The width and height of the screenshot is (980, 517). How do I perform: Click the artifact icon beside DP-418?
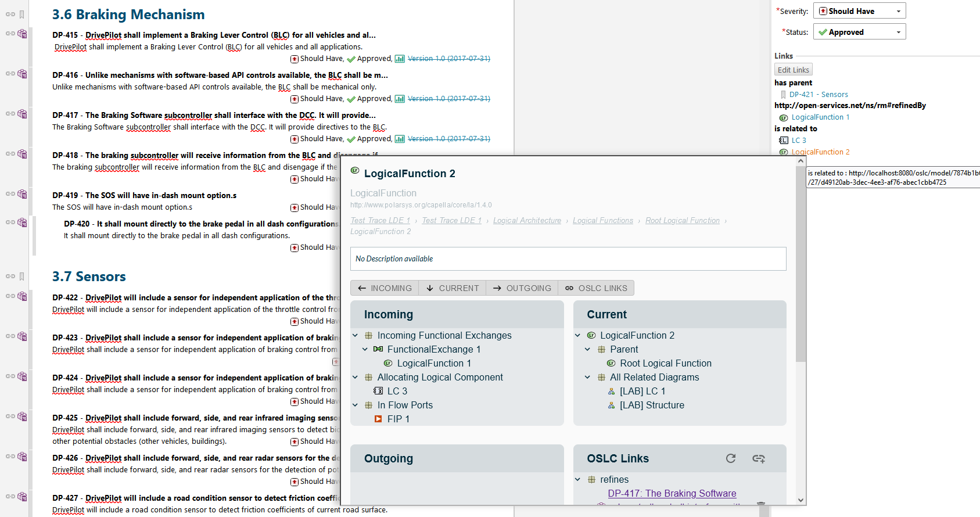(x=22, y=154)
